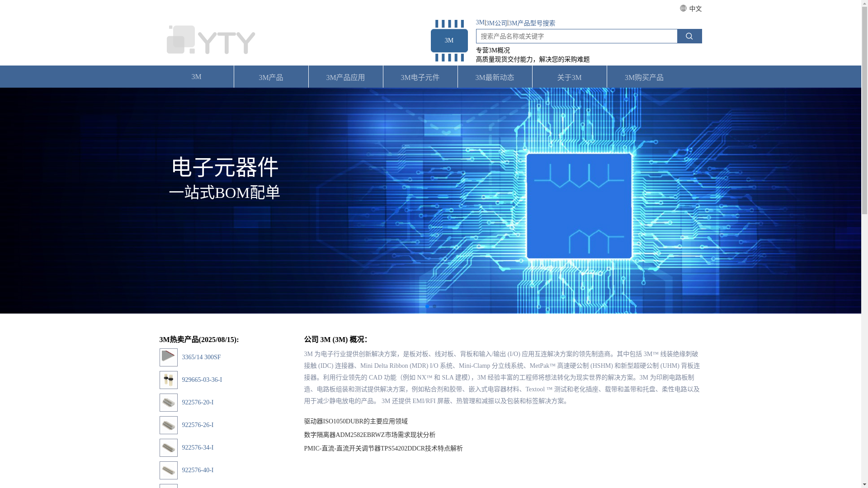
Task: Open thumbnail for 929665-03-36-I
Action: point(168,380)
